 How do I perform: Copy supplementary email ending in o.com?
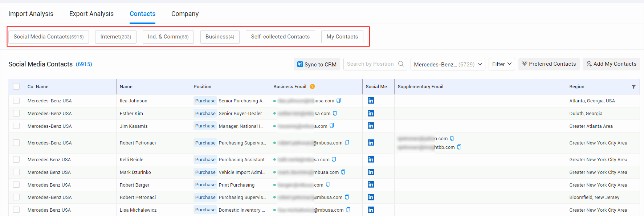[x=452, y=138]
